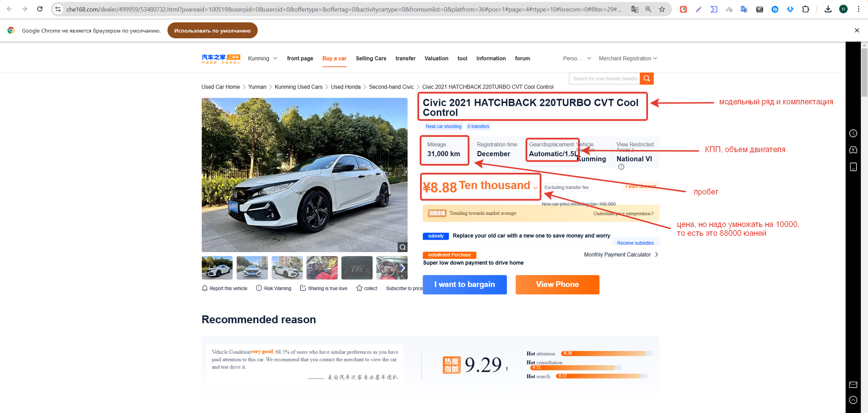This screenshot has height=413, width=868.
Task: Select the dashboard gauge cluster thumbnail
Action: click(356, 268)
